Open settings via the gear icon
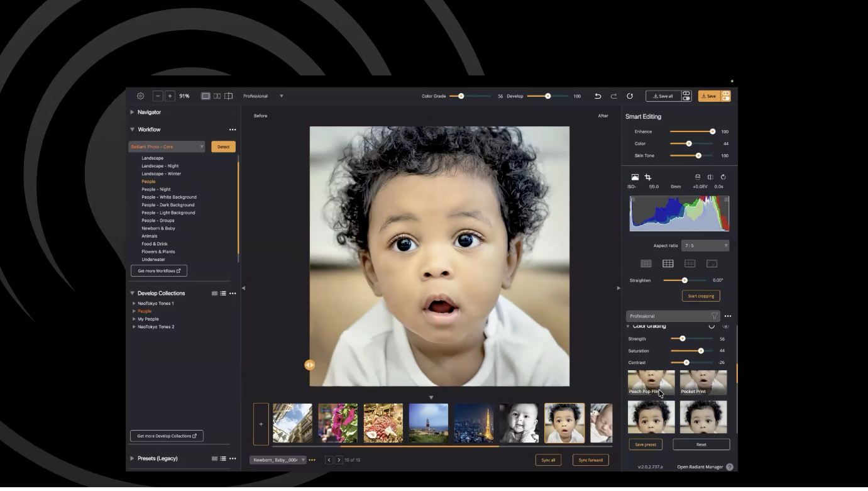This screenshot has width=868, height=491. [x=140, y=96]
